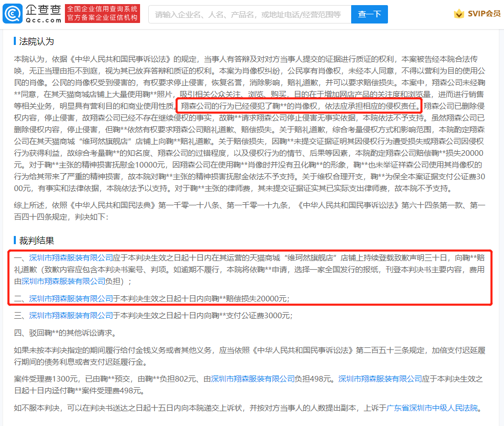The image size is (504, 426).
Task: Click the 查一下 search button
Action: (x=370, y=14)
